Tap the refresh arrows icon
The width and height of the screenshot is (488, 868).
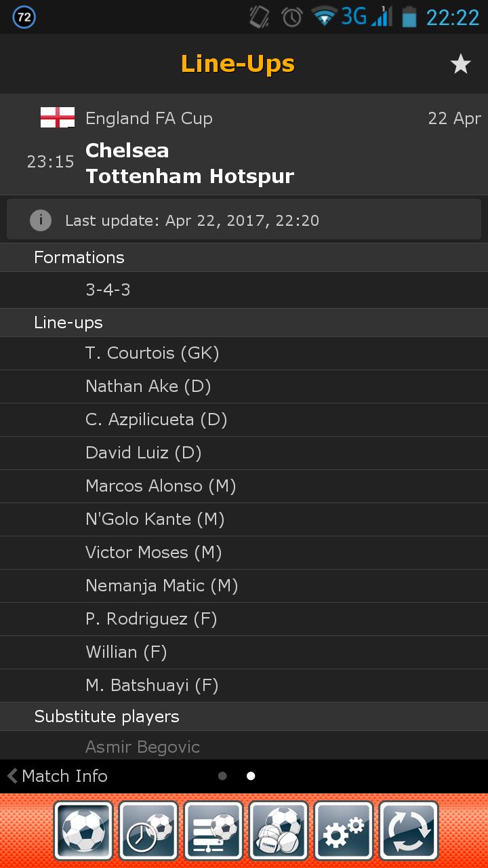click(409, 831)
